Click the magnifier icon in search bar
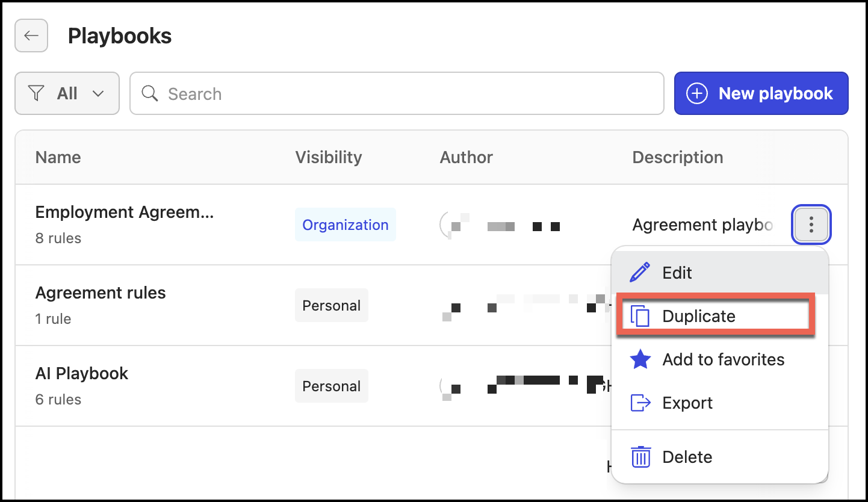The width and height of the screenshot is (868, 502). click(x=149, y=93)
